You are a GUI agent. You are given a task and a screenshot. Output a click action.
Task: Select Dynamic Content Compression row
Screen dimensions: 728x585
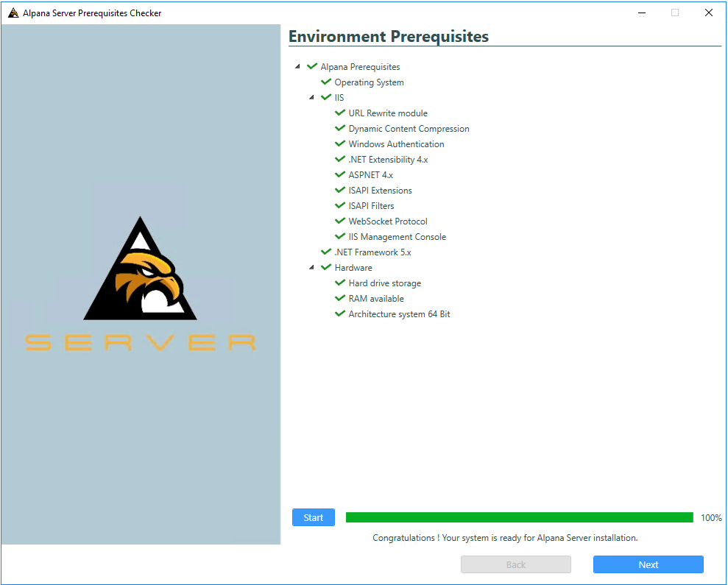[x=402, y=129]
